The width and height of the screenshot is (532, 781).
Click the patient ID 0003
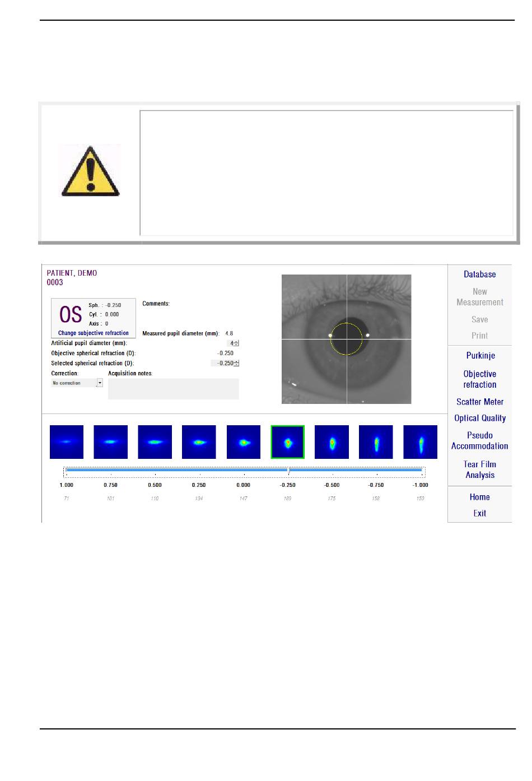tap(55, 282)
